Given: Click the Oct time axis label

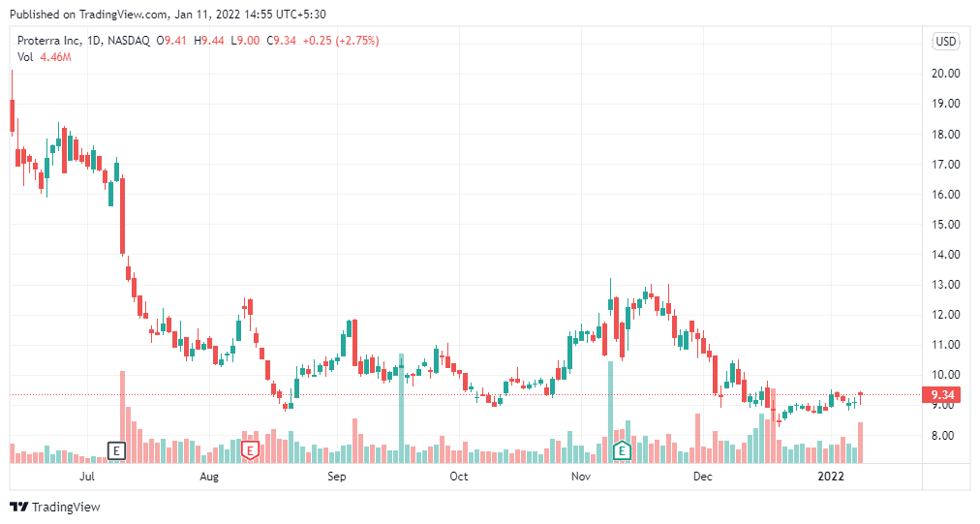Looking at the screenshot, I should coord(459,477).
